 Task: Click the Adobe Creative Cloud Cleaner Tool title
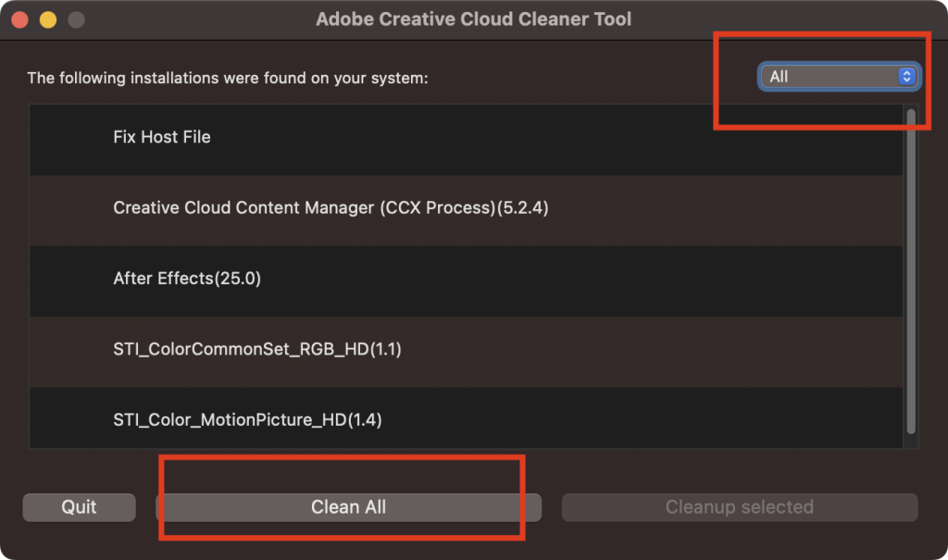[474, 19]
